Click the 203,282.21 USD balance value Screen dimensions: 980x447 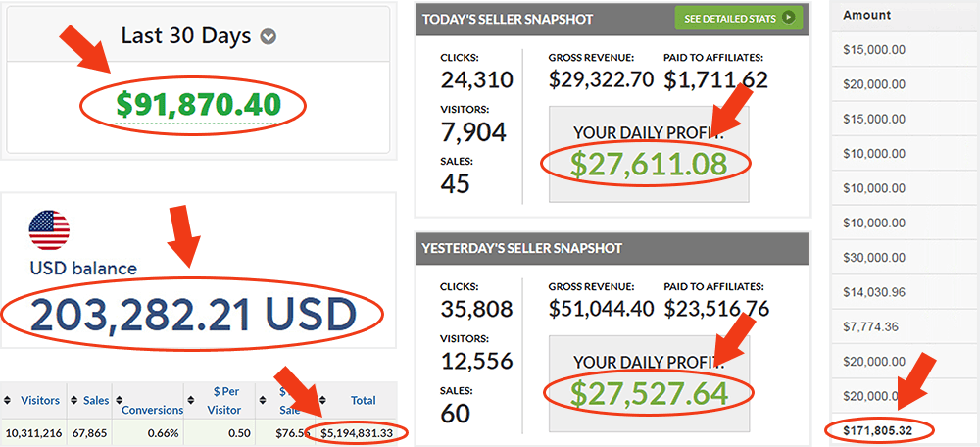click(192, 314)
